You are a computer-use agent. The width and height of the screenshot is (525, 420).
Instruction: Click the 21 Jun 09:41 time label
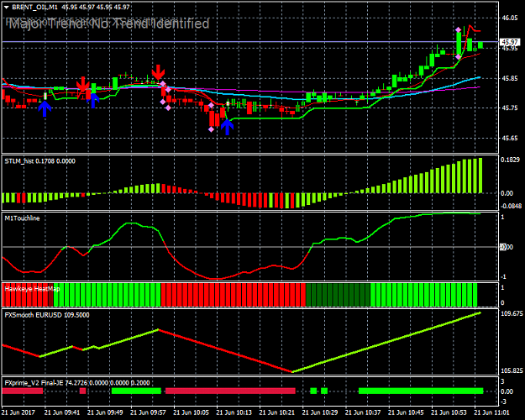point(62,412)
